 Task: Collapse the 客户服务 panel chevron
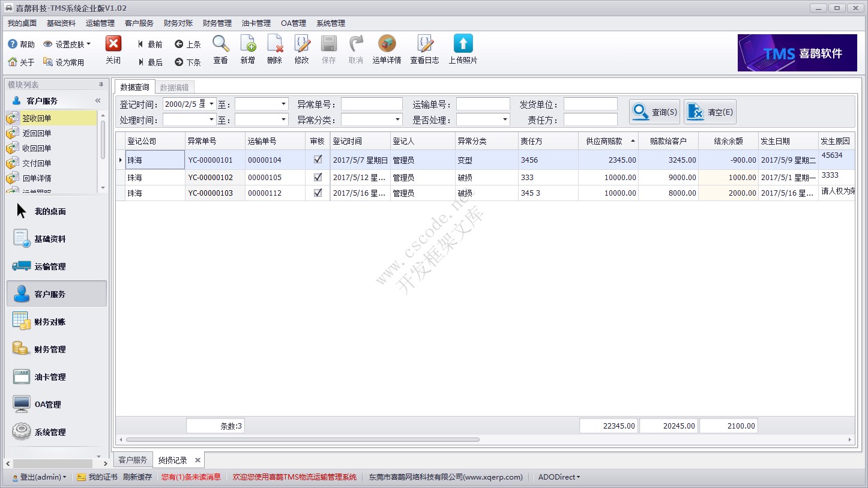tap(98, 101)
